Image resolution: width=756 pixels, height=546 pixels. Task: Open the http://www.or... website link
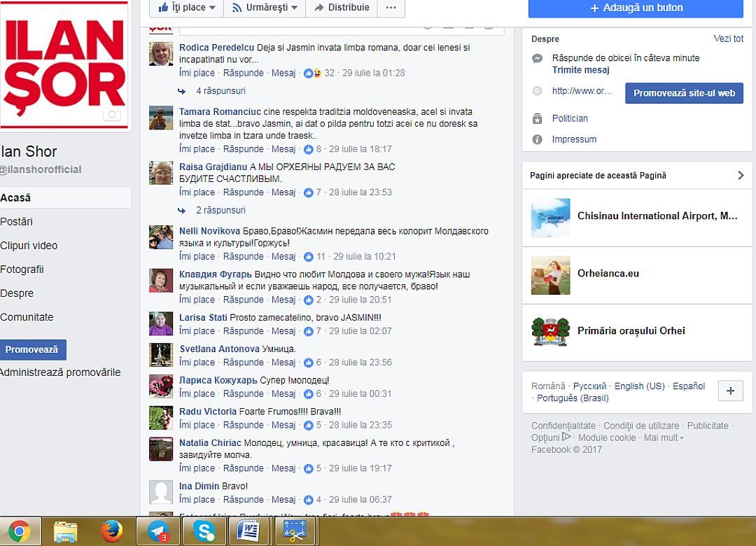click(x=582, y=91)
